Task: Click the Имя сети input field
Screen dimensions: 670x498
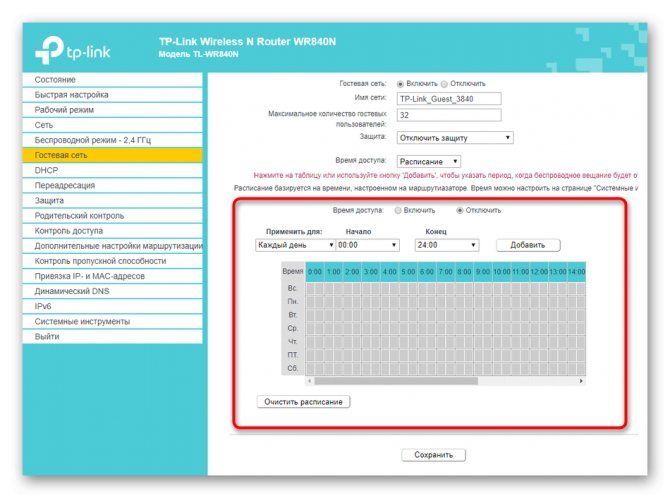Action: pyautogui.click(x=449, y=99)
